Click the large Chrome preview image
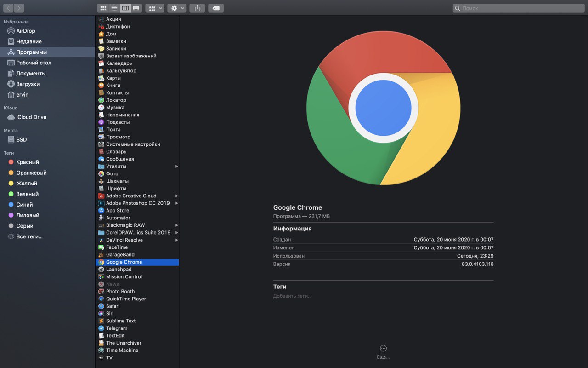Viewport: 588px width, 368px height. tap(383, 108)
